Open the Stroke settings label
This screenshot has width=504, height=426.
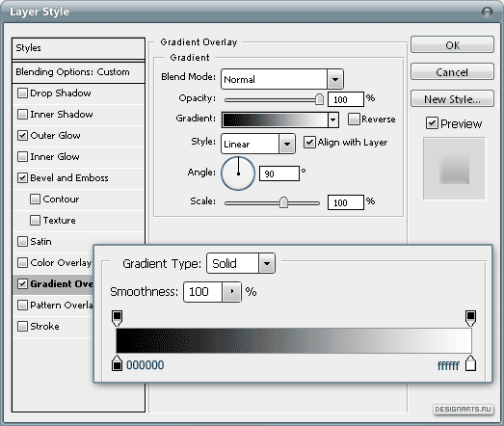click(x=44, y=327)
